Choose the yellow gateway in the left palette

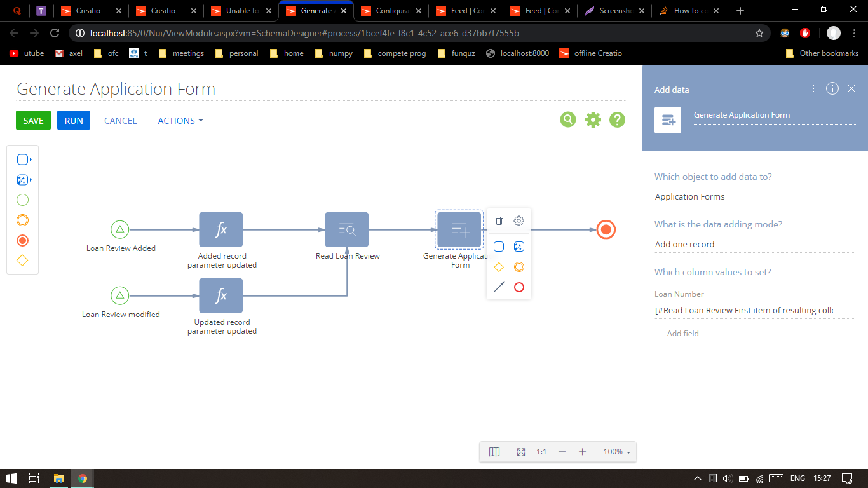click(22, 261)
